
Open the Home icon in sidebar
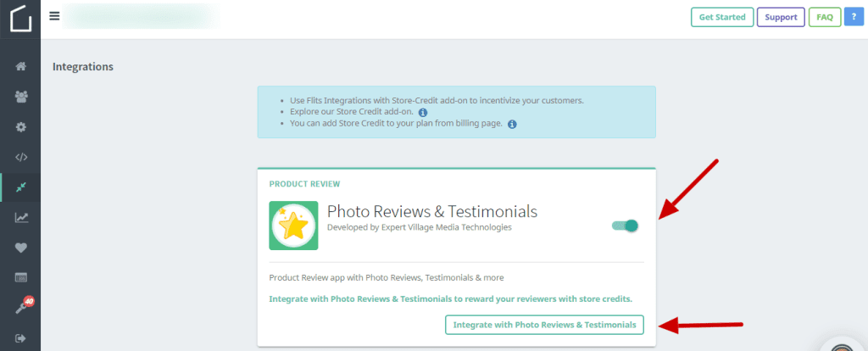(21, 66)
